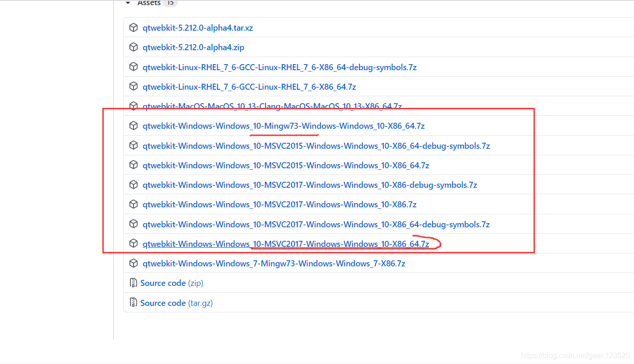Viewport: 634px width, 364px height.
Task: Click package icon beside MSVC2017 X86.7z
Action: pyautogui.click(x=133, y=204)
